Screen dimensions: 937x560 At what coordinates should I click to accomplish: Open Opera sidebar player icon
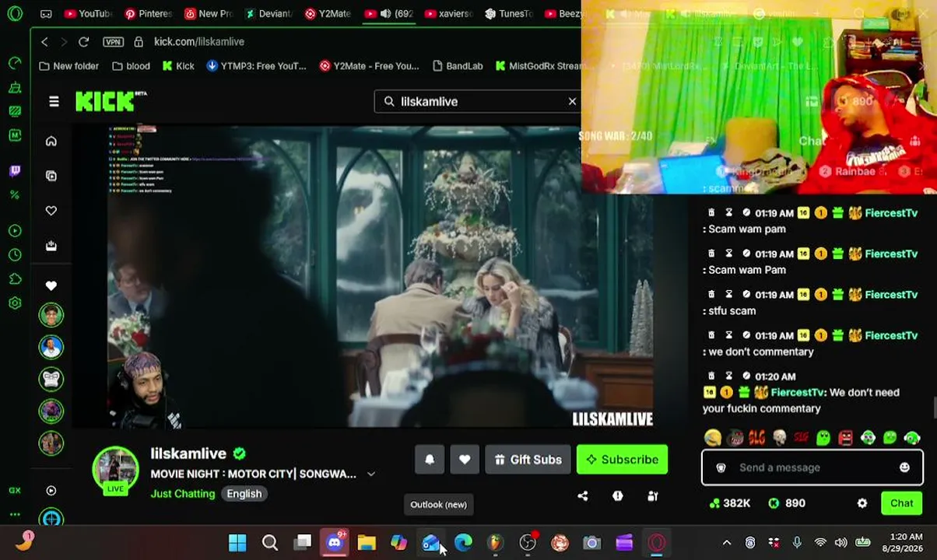click(15, 231)
